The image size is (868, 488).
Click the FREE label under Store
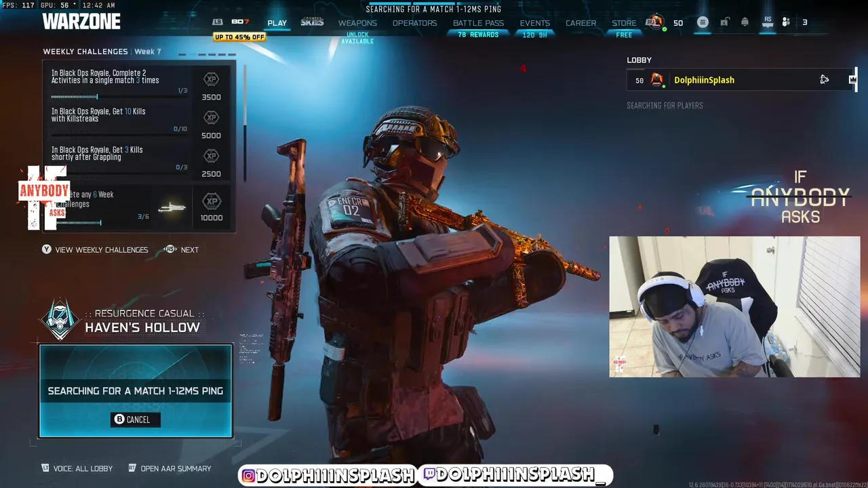pos(624,35)
